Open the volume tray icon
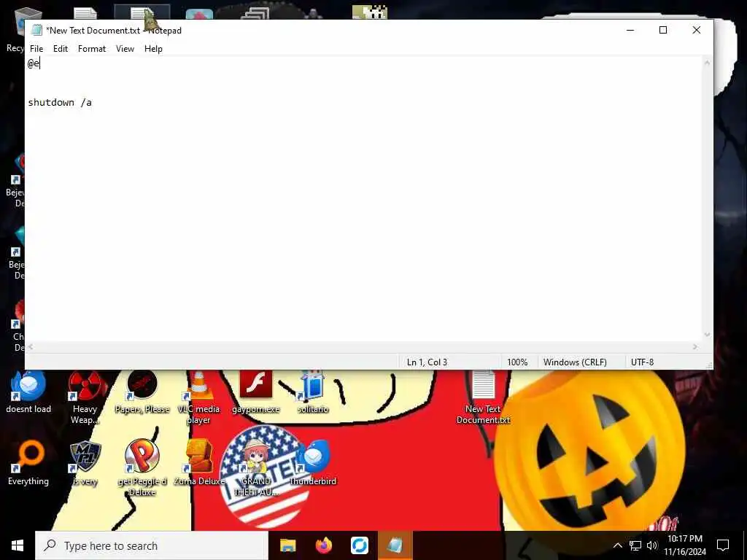747x560 pixels. point(651,545)
